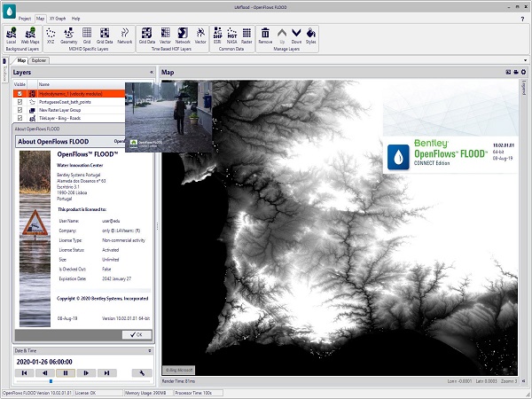Click the 2020-01-26 06:00:00 date text
532x399 pixels.
44,362
